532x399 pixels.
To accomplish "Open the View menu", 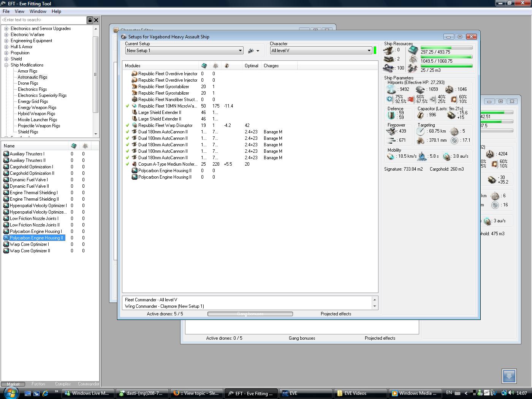I will (x=19, y=11).
